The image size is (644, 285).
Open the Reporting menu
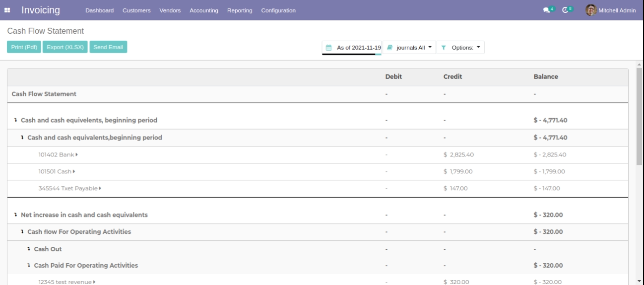(239, 10)
